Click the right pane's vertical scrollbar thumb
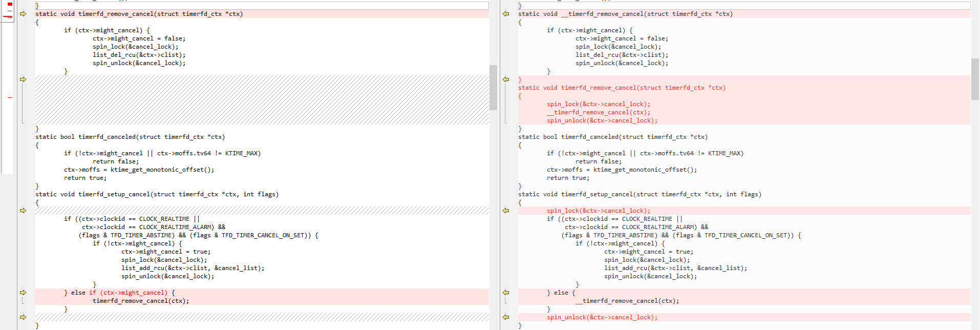Image resolution: width=980 pixels, height=330 pixels. [975, 79]
